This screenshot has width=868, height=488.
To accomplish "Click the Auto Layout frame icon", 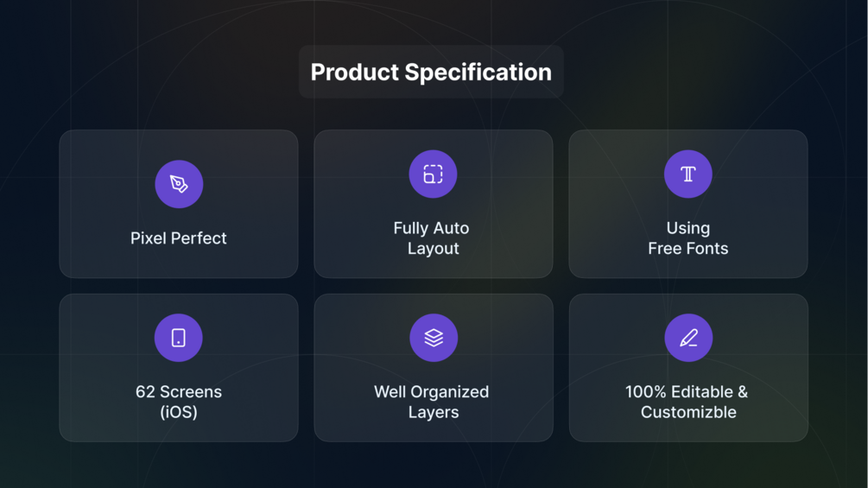I will [433, 174].
